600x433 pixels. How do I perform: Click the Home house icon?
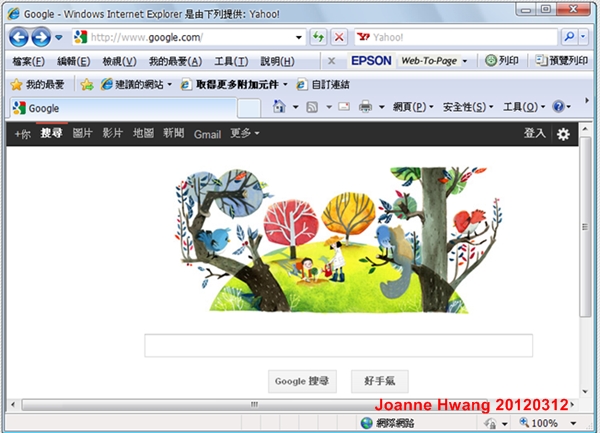coord(279,107)
